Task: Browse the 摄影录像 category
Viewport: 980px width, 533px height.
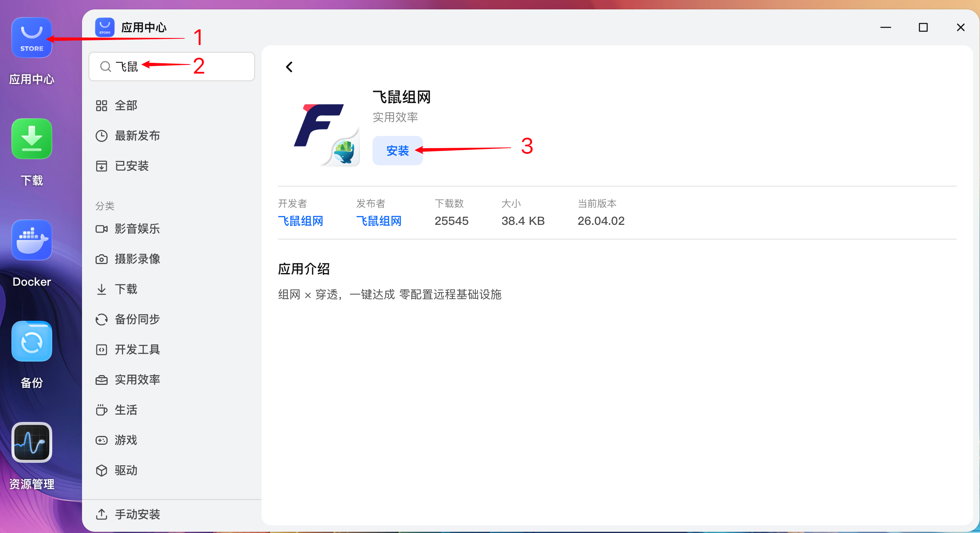Action: pos(172,259)
